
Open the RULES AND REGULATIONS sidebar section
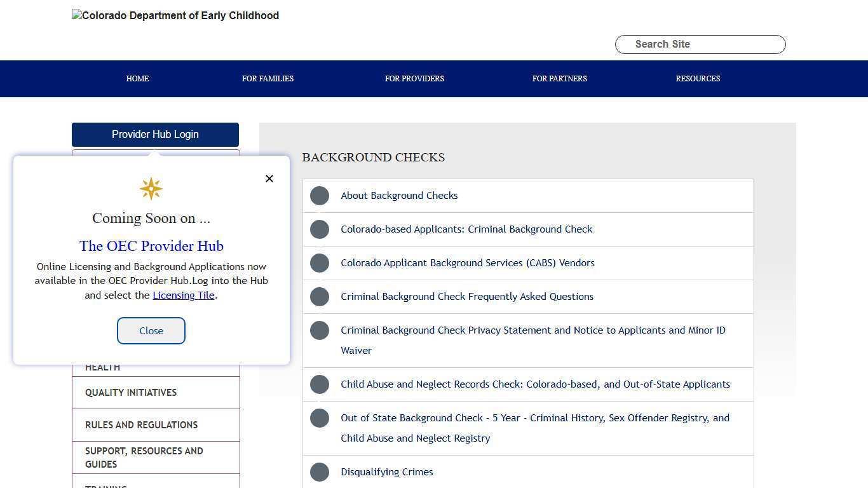[141, 424]
